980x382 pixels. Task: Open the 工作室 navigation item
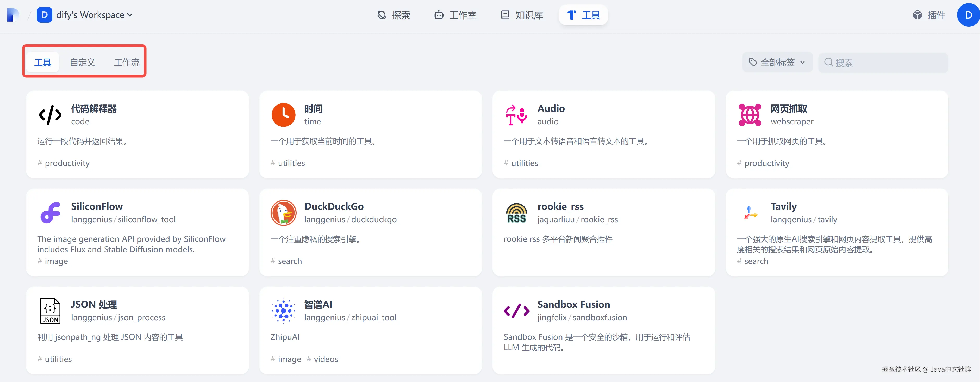pos(455,15)
